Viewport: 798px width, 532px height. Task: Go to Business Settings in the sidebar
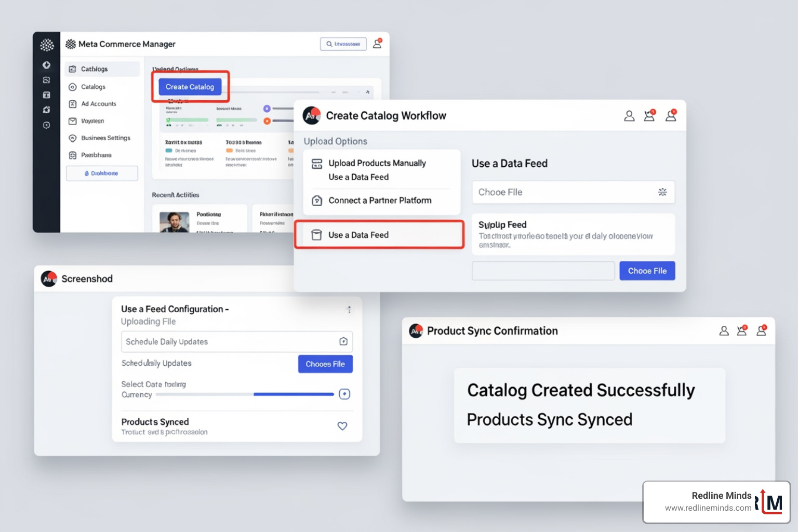[105, 138]
